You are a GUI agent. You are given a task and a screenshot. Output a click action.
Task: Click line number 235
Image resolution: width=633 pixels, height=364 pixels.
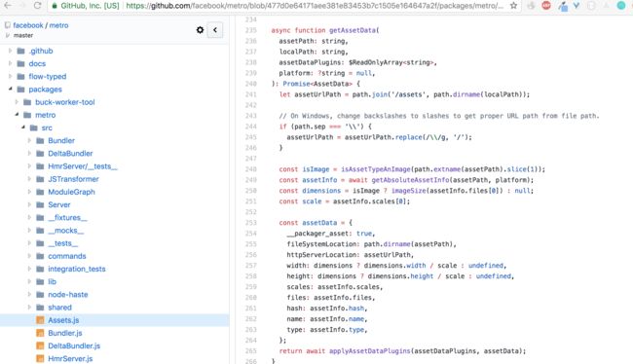pos(251,30)
